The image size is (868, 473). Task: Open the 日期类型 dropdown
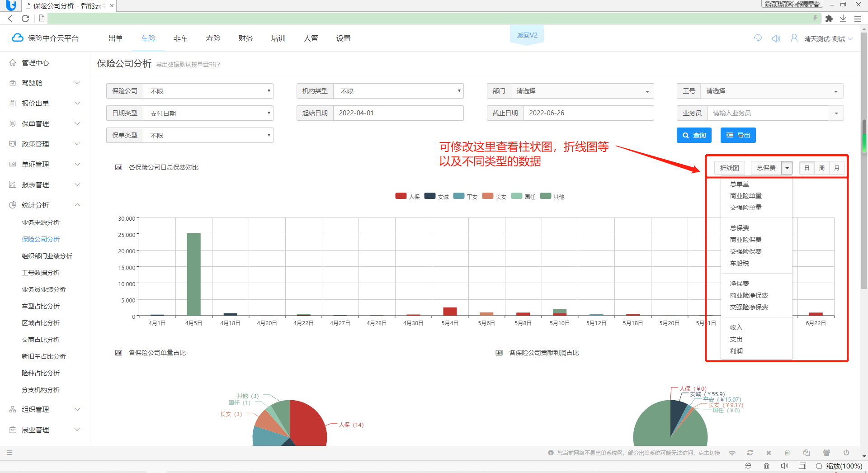point(208,113)
